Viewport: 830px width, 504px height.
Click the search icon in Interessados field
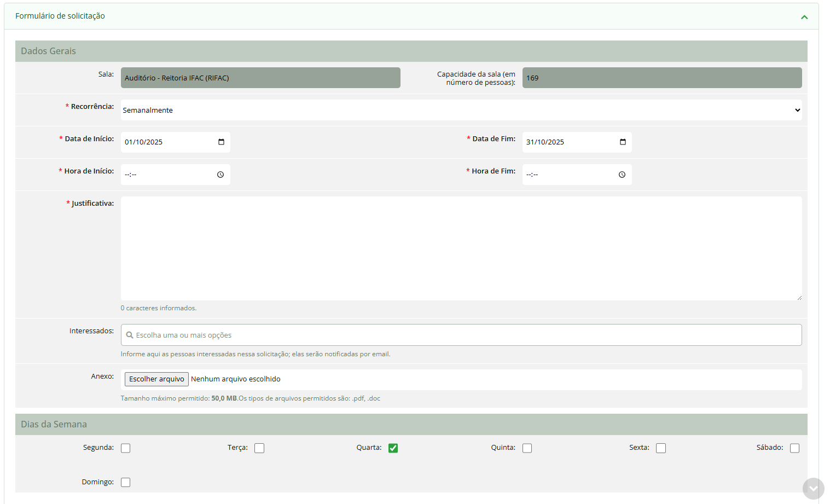pos(130,335)
